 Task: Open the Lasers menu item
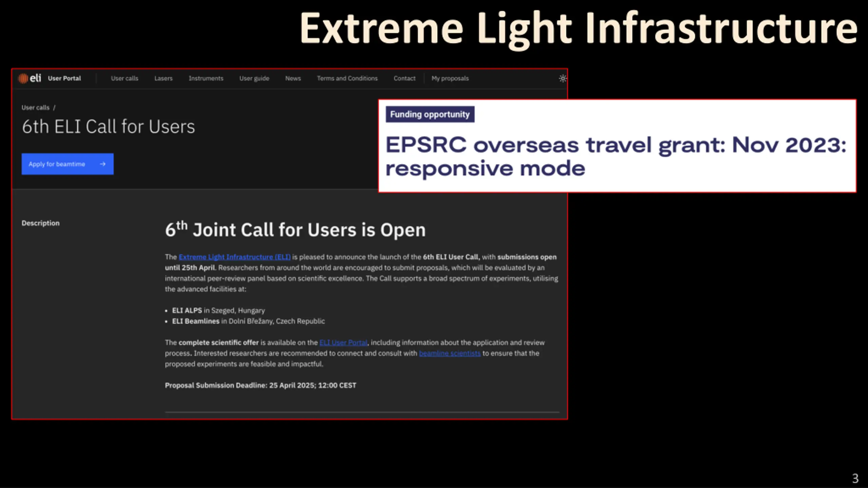(x=163, y=78)
